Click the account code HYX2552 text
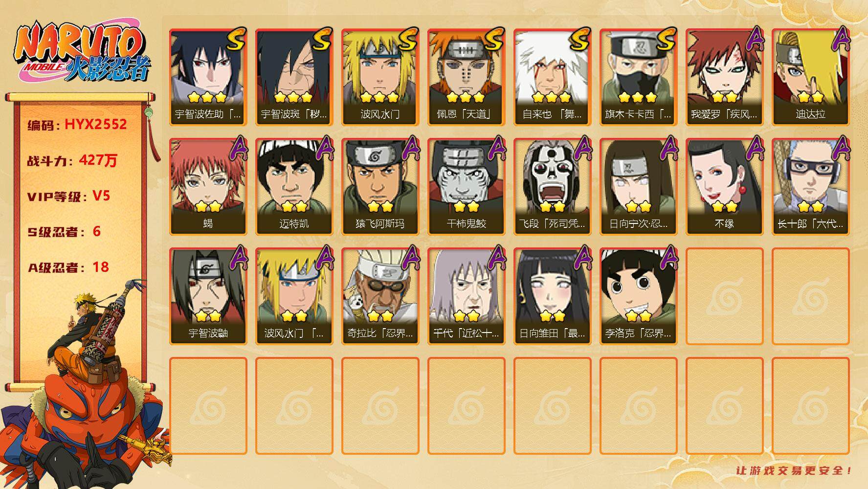Image resolution: width=868 pixels, height=489 pixels. click(x=96, y=124)
